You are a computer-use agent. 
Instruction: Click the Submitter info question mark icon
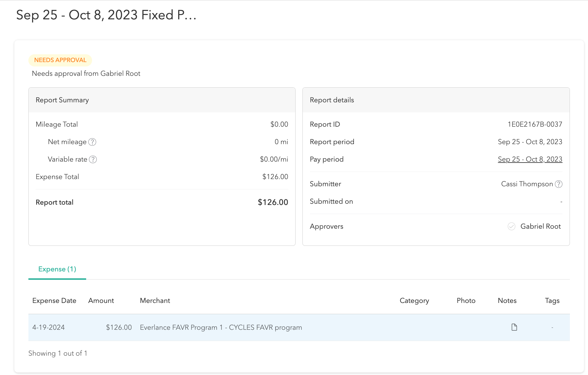point(558,184)
